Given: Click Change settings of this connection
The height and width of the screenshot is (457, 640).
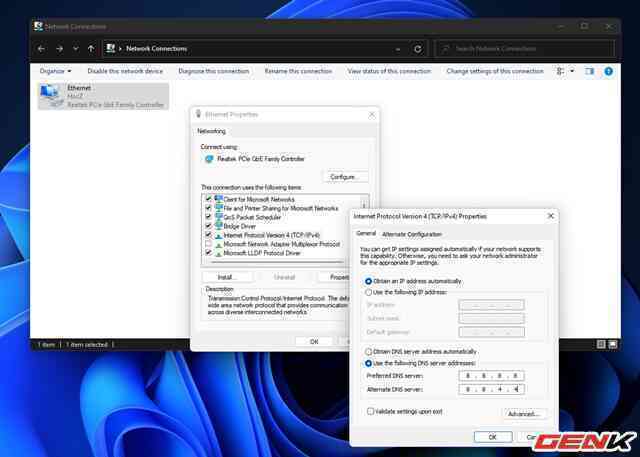Looking at the screenshot, I should click(495, 71).
